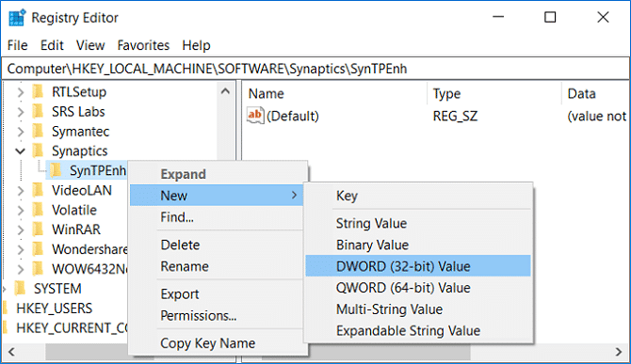This screenshot has height=364, width=631.
Task: Choose Expand in the context menu
Action: click(217, 174)
